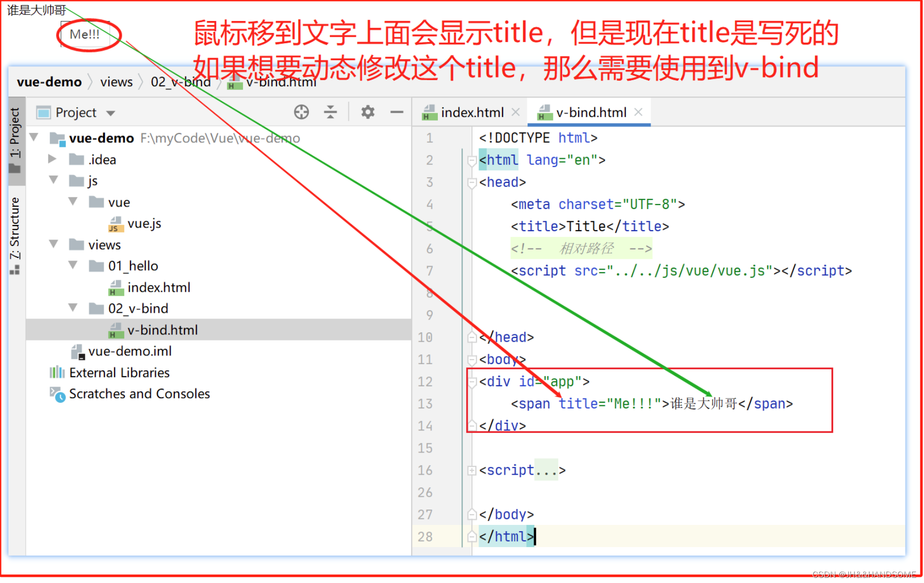Click the views breadcrumb
Image resolution: width=924 pixels, height=583 pixels.
pyautogui.click(x=116, y=82)
